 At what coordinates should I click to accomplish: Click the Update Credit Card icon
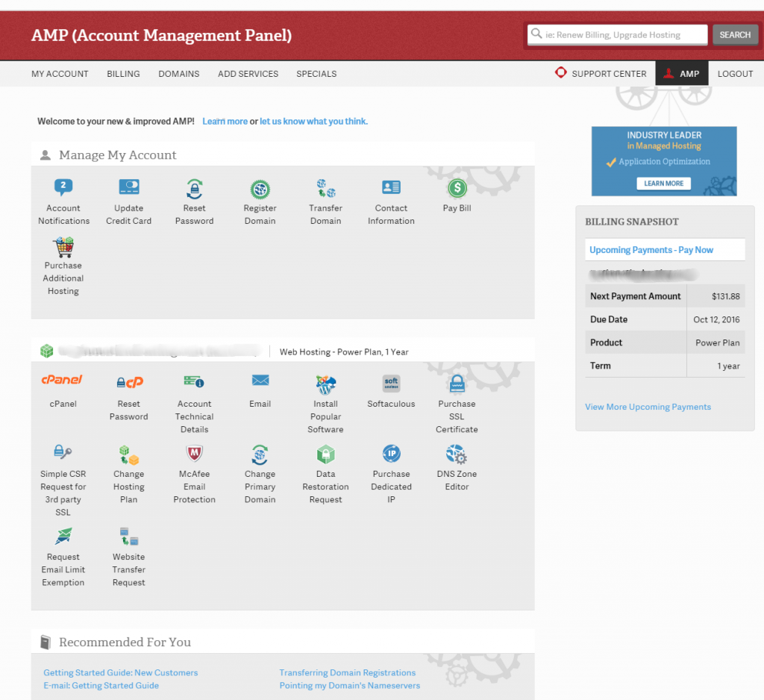[128, 188]
